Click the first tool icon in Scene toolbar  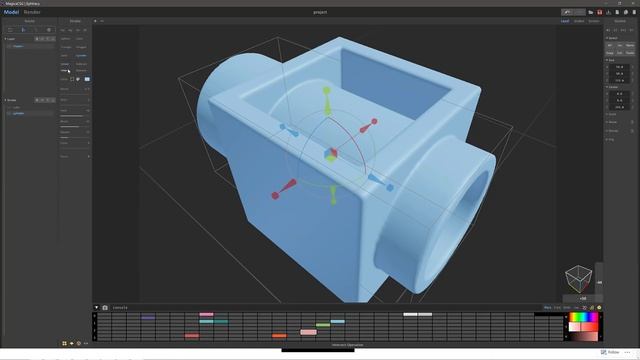(11, 30)
